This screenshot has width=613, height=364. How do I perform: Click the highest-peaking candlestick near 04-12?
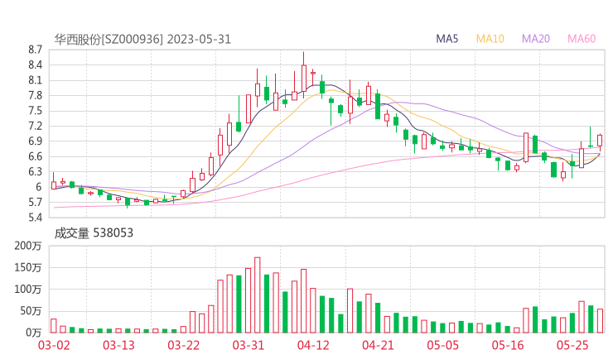(304, 76)
